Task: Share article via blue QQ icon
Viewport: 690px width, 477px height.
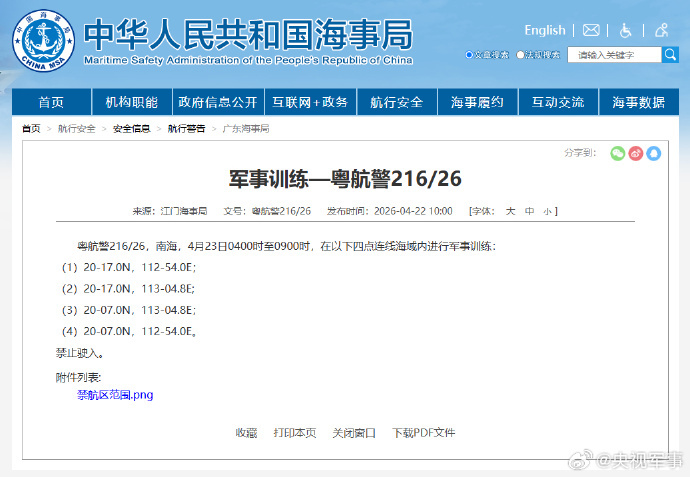Action: 654,153
